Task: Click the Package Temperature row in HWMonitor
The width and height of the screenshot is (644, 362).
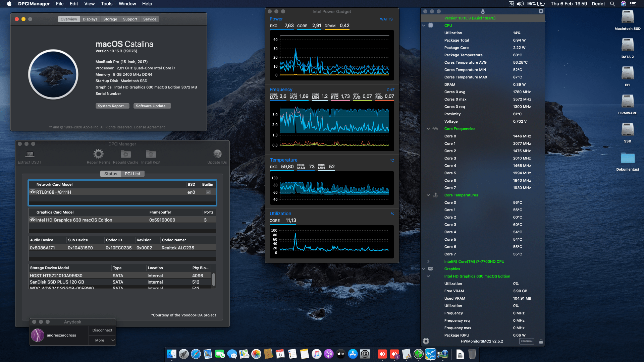Action: point(483,55)
